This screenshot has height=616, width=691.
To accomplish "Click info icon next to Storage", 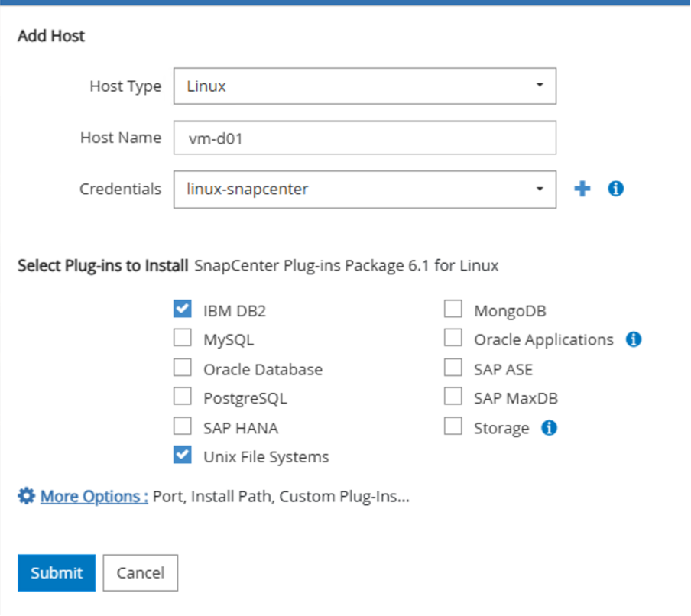I will 549,428.
